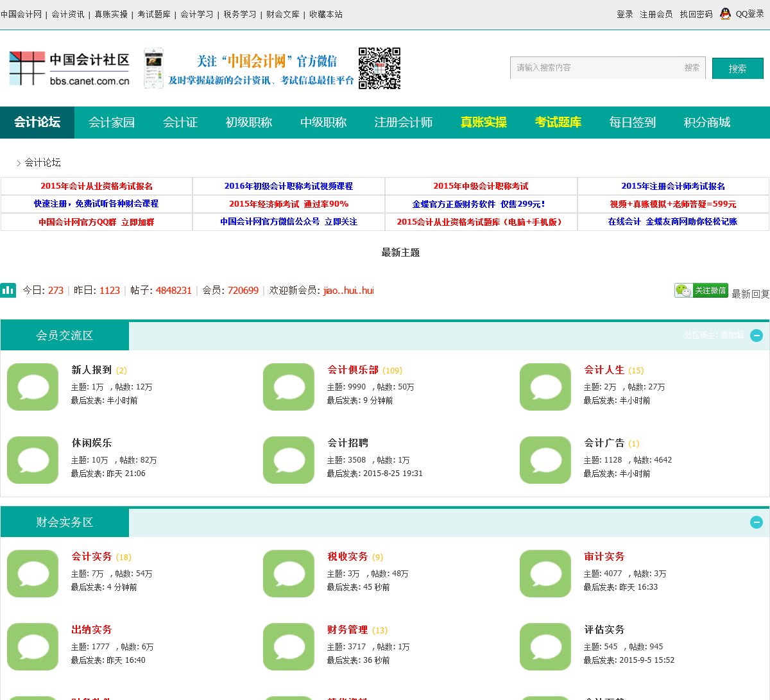Open 税务学习 in the top menu
The width and height of the screenshot is (770, 700).
(x=240, y=14)
